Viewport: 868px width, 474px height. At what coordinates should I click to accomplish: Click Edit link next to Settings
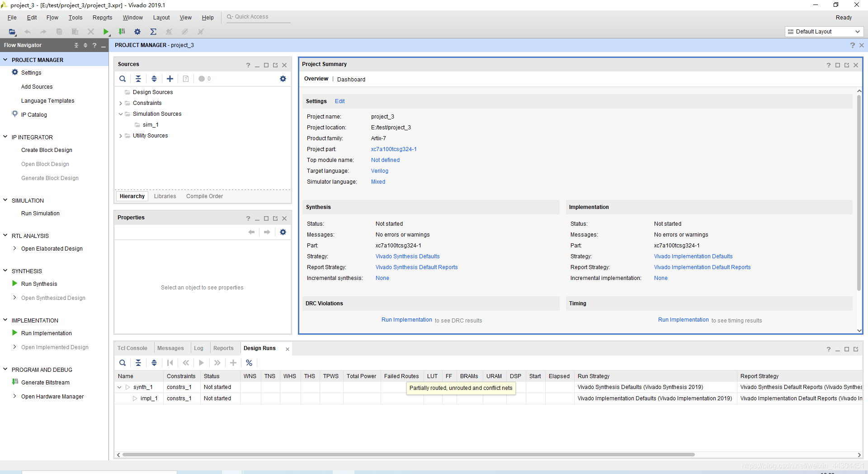(340, 101)
